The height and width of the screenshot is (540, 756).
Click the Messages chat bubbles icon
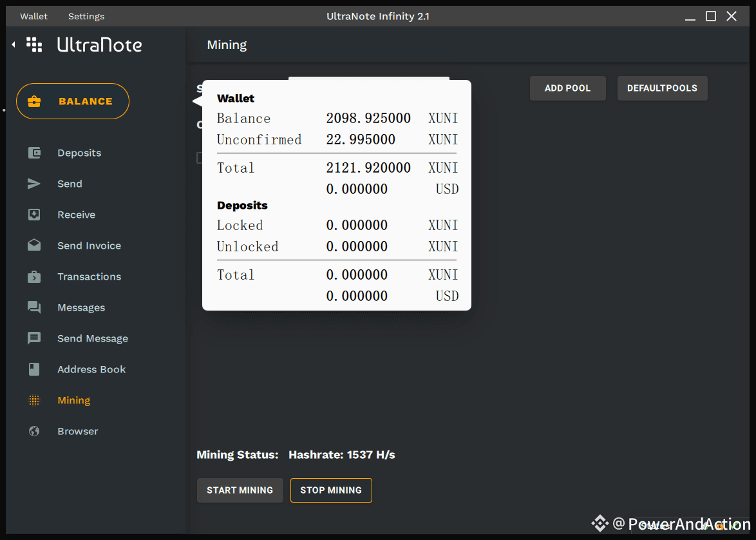click(x=34, y=307)
